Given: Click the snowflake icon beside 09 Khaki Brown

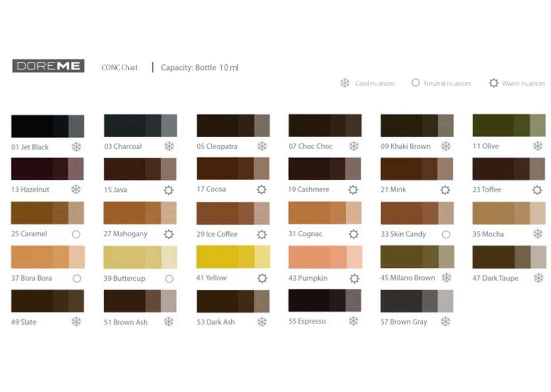Looking at the screenshot, I should tap(446, 146).
